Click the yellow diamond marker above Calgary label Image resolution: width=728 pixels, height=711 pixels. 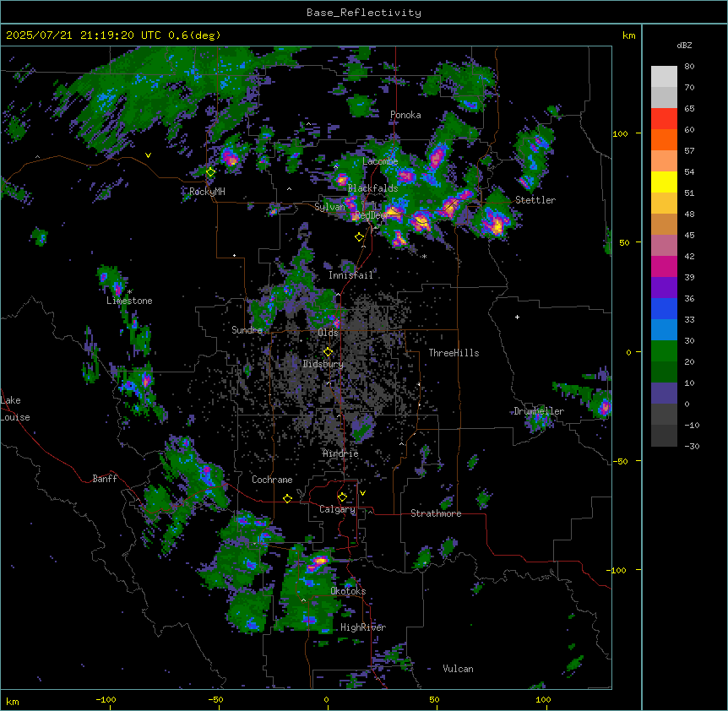tap(342, 497)
